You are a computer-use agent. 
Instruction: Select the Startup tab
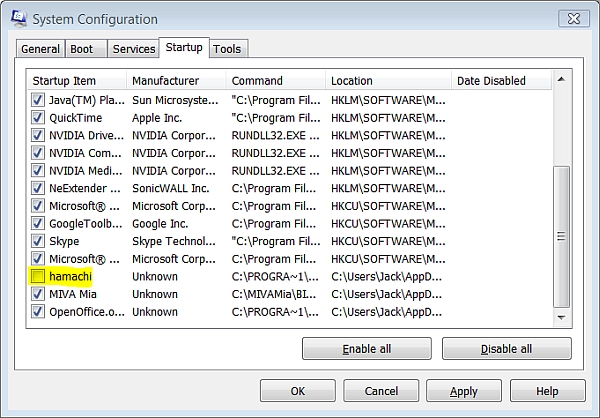pos(184,47)
